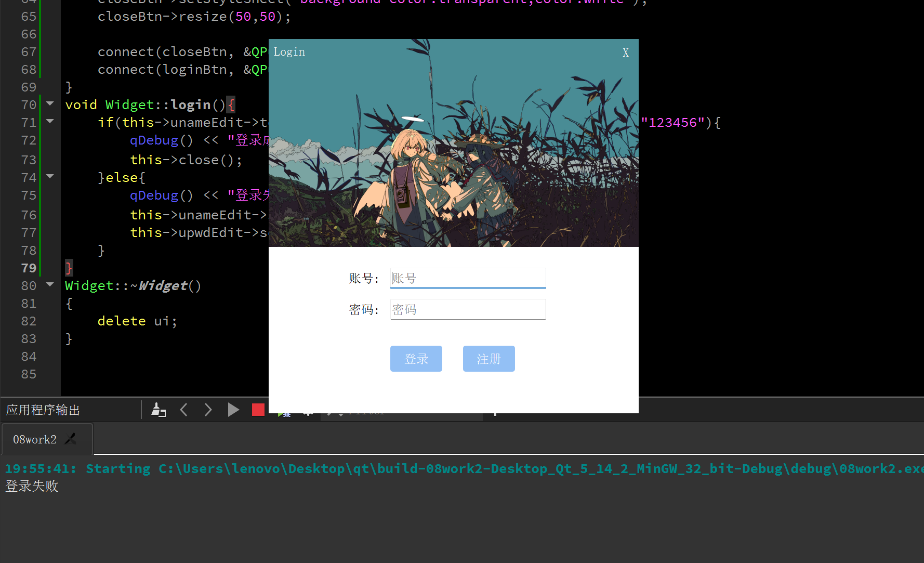Collapse the Widget::login function at line 70
The width and height of the screenshot is (924, 563).
[50, 103]
